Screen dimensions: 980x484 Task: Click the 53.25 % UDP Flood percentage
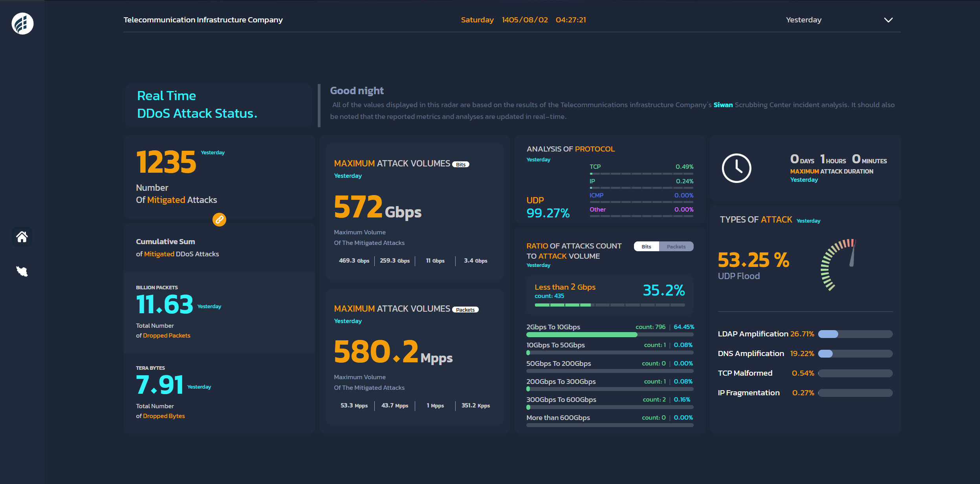click(753, 260)
